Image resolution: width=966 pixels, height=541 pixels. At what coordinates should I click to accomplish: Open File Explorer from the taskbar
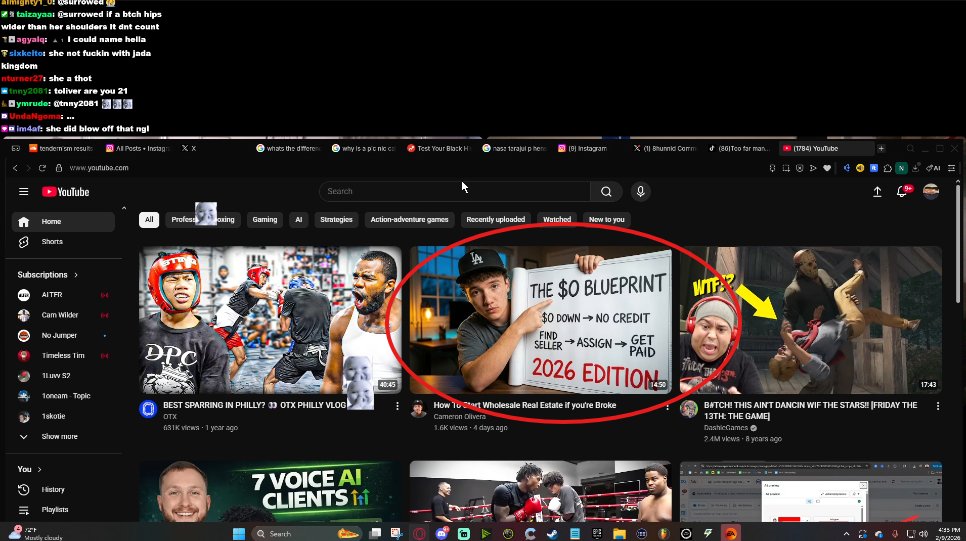pyautogui.click(x=619, y=534)
